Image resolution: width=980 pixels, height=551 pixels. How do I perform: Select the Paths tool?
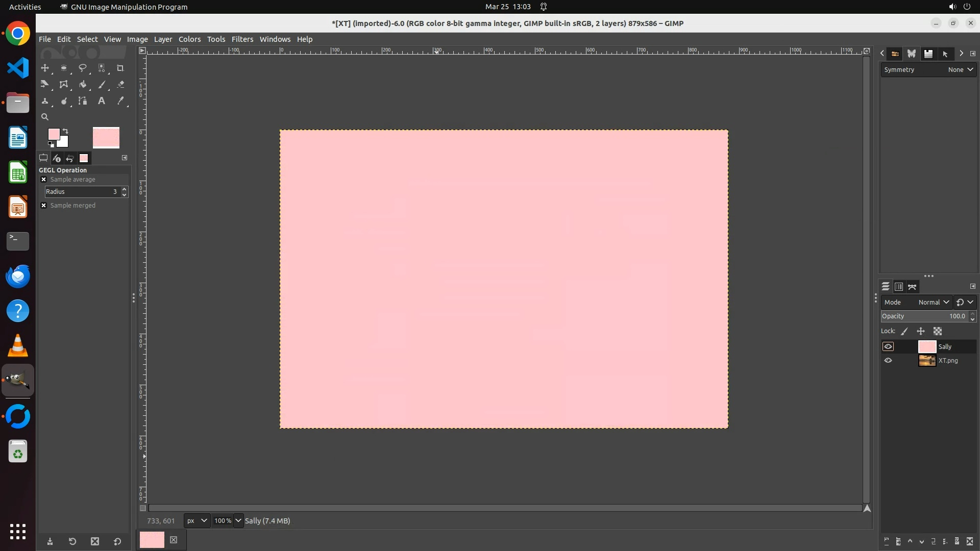tap(83, 101)
